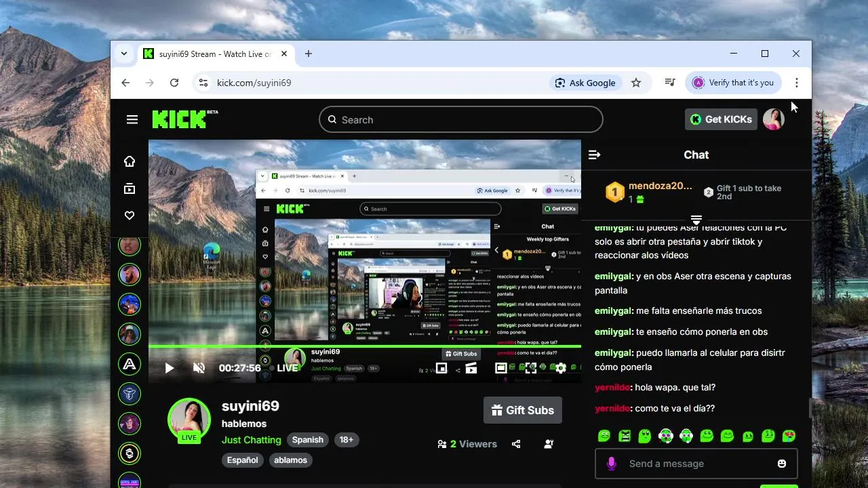Image resolution: width=868 pixels, height=488 pixels.
Task: Open the bearded man channel avatar
Action: tap(130, 274)
